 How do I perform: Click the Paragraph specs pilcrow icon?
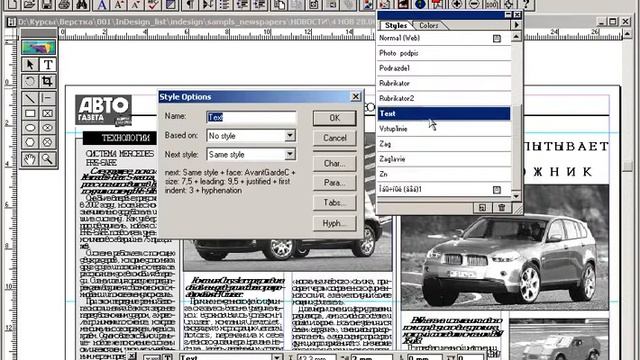click(190, 4)
